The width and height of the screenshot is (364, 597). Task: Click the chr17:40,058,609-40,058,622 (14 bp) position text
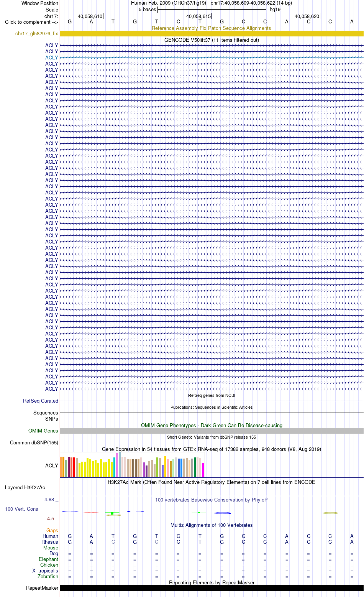pyautogui.click(x=251, y=3)
